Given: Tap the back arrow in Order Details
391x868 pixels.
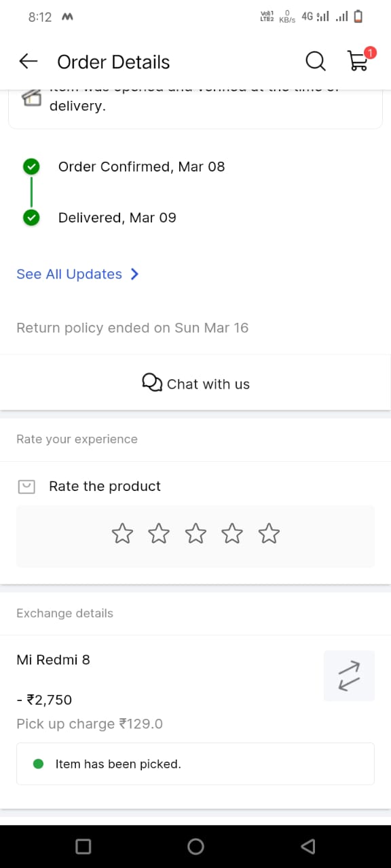Looking at the screenshot, I should tap(28, 62).
